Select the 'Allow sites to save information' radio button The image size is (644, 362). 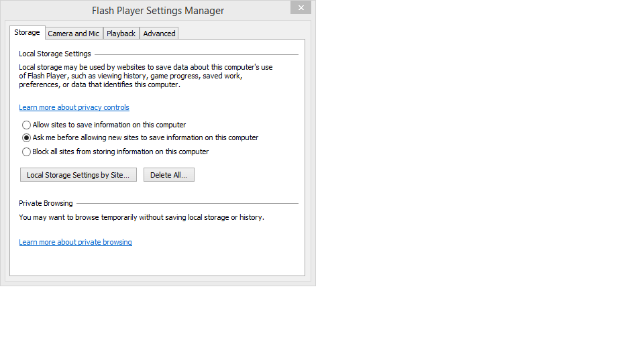(26, 125)
